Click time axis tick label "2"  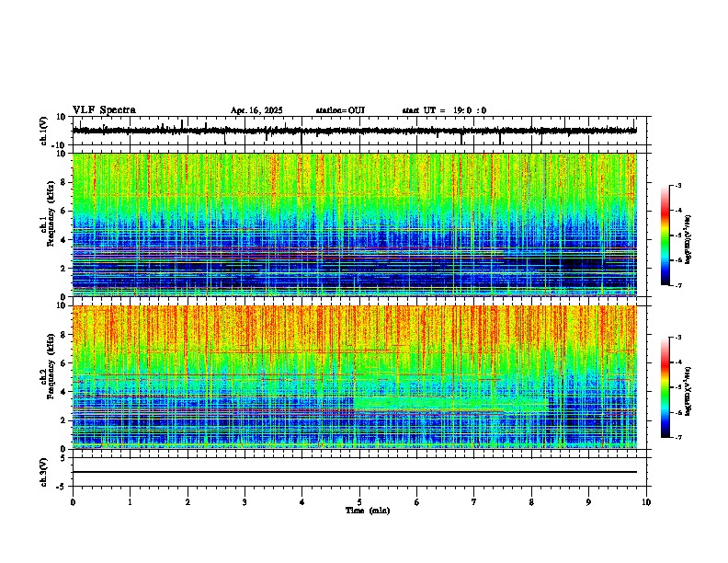coord(188,502)
